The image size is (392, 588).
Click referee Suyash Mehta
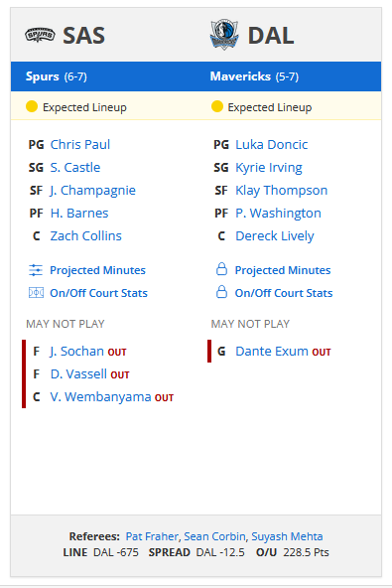coord(287,536)
